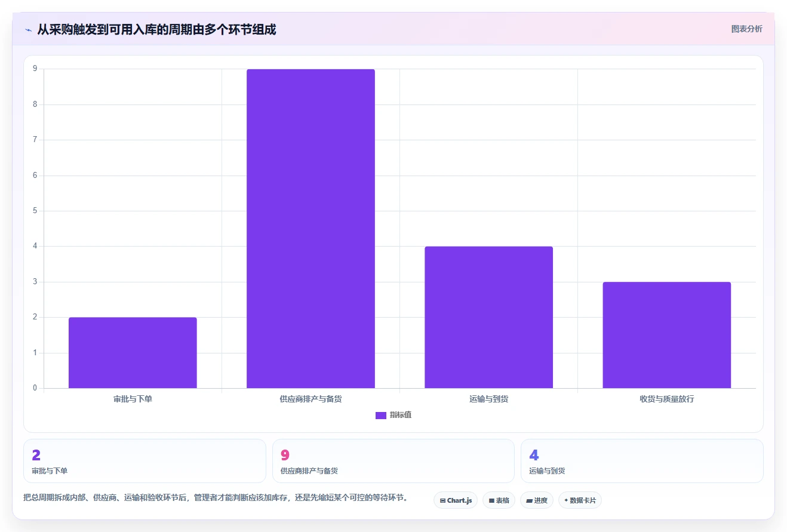
Task: Click the 图表分析 label in header
Action: pyautogui.click(x=746, y=29)
